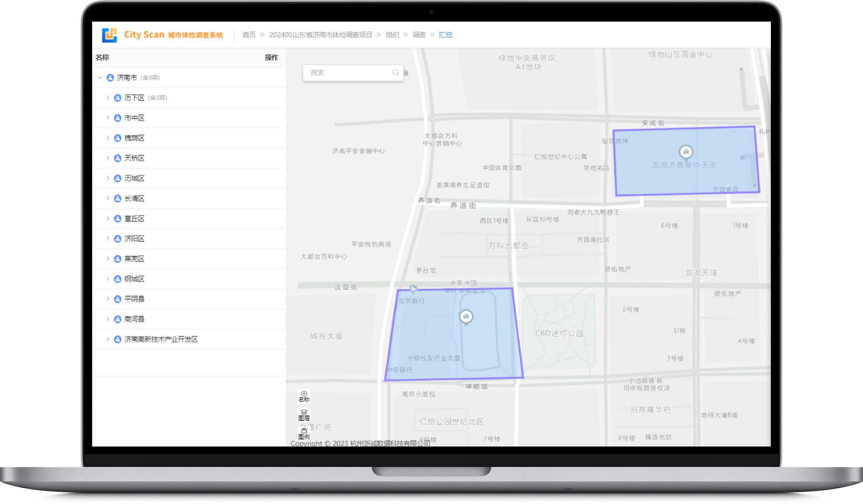This screenshot has width=863, height=504.
Task: Open the 调查 breadcrumb item
Action: coord(419,35)
